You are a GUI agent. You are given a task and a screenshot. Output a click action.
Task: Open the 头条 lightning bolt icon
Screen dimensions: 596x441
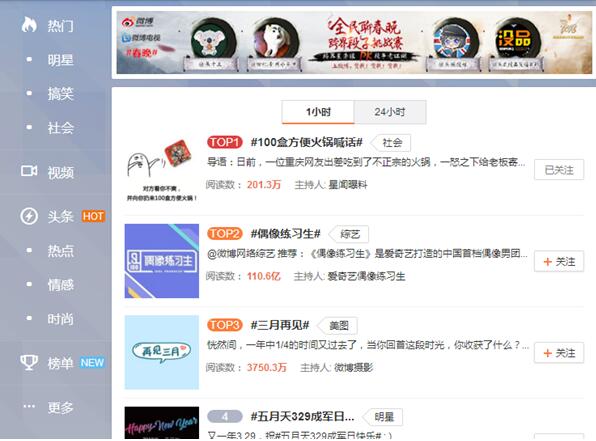coord(29,216)
